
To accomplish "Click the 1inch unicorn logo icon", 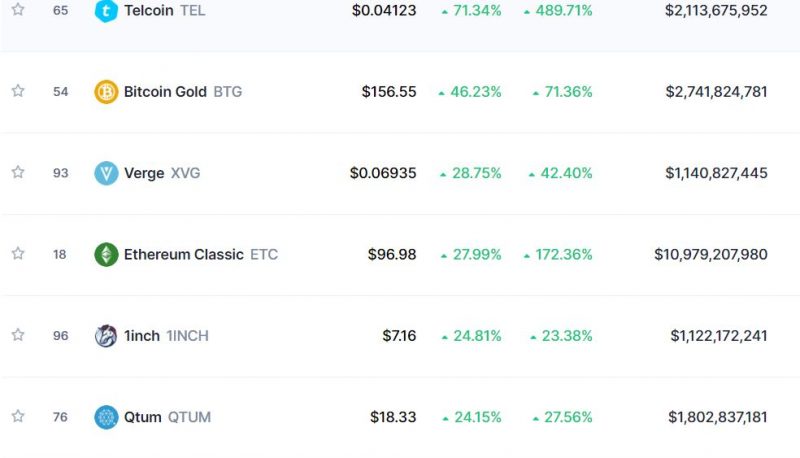I will coord(106,336).
